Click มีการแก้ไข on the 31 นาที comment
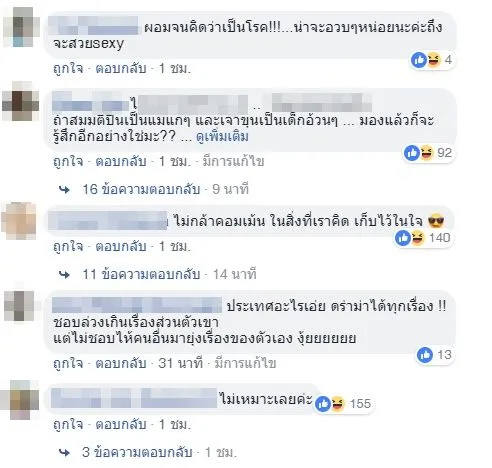The height and width of the screenshot is (468, 492). point(245,363)
